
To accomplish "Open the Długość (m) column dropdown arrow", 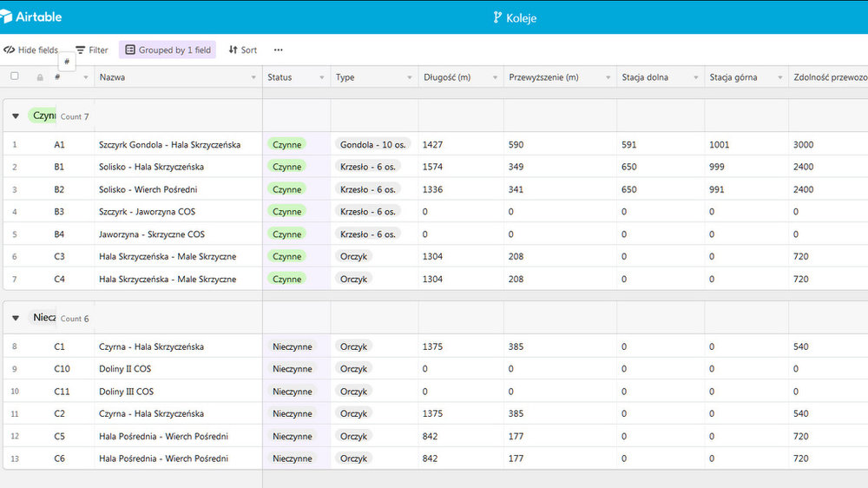I will (495, 77).
